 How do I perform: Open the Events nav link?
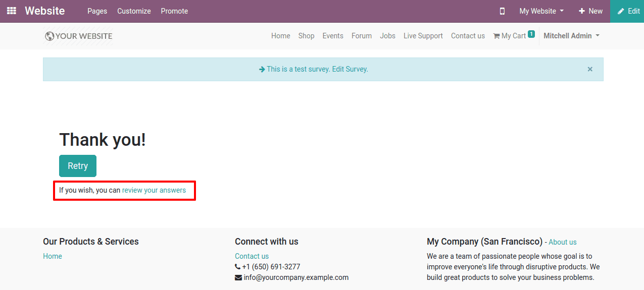(333, 36)
